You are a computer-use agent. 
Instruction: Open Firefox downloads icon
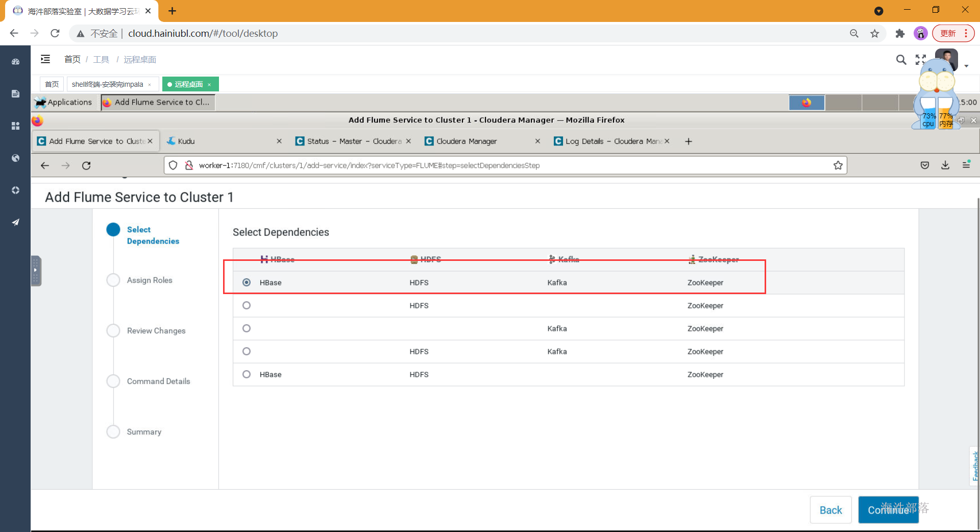945,165
